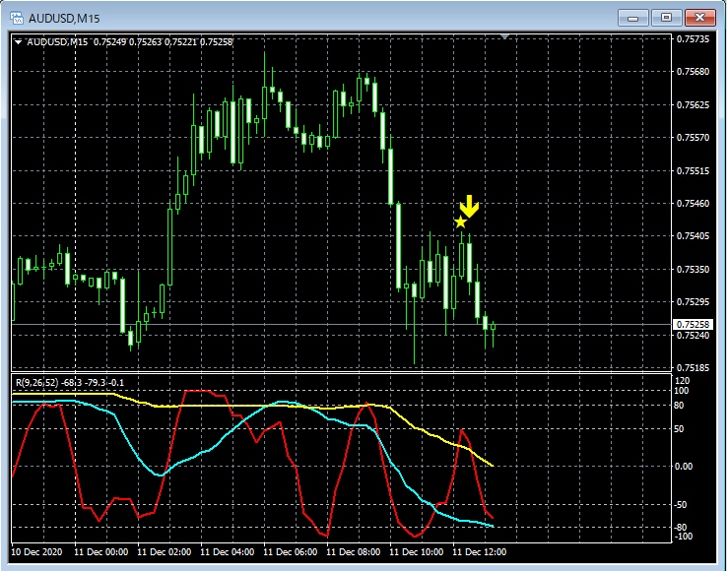Viewport: 728px width, 571px height.
Task: Click the chart window icon in title bar
Action: coord(17,18)
